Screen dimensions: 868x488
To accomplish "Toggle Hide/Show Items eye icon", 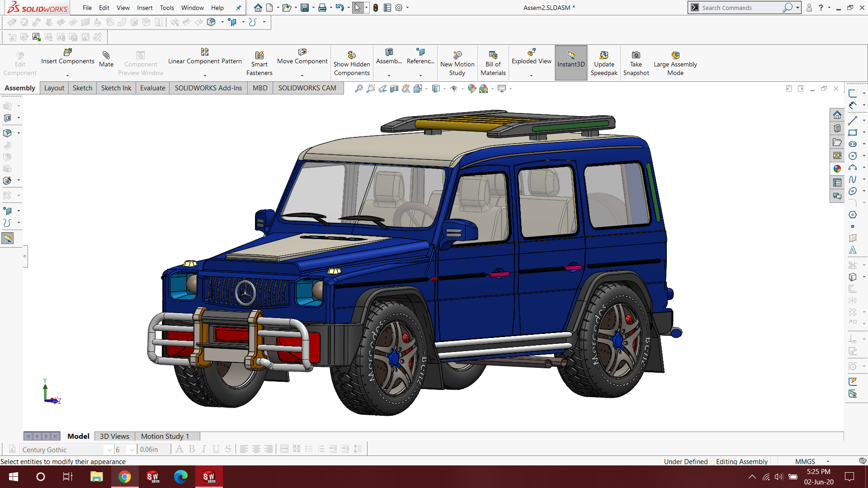I will [453, 89].
